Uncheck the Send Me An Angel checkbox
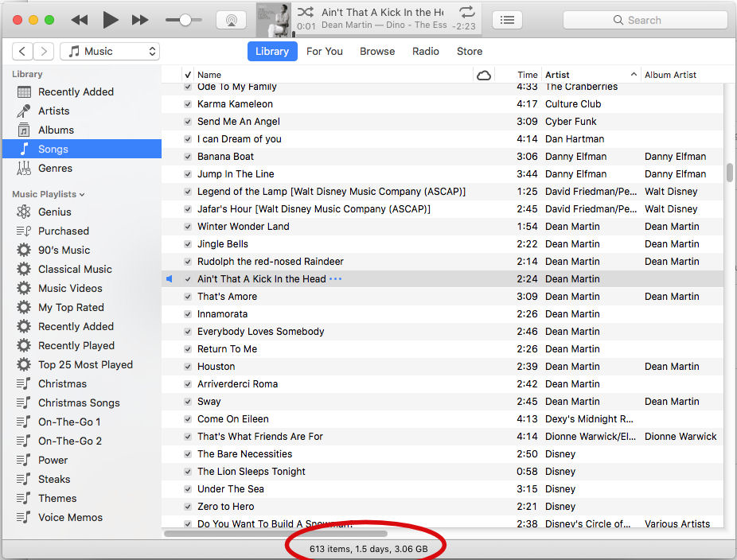This screenshot has width=737, height=560. click(188, 122)
